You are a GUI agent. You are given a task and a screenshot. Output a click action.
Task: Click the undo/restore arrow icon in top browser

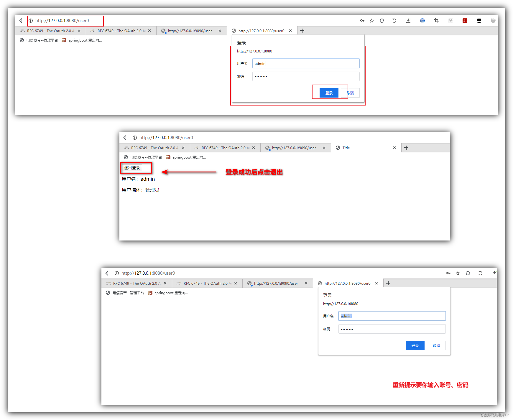(394, 21)
